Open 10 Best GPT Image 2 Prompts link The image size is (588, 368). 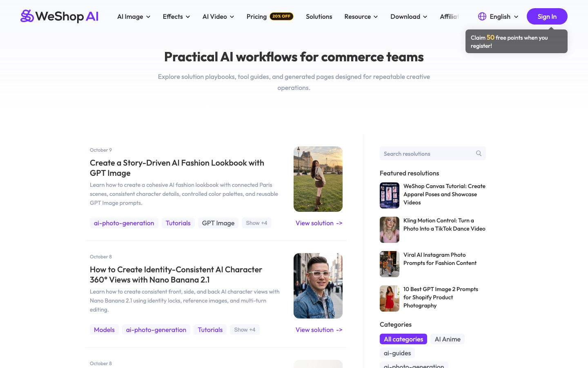pyautogui.click(x=441, y=297)
